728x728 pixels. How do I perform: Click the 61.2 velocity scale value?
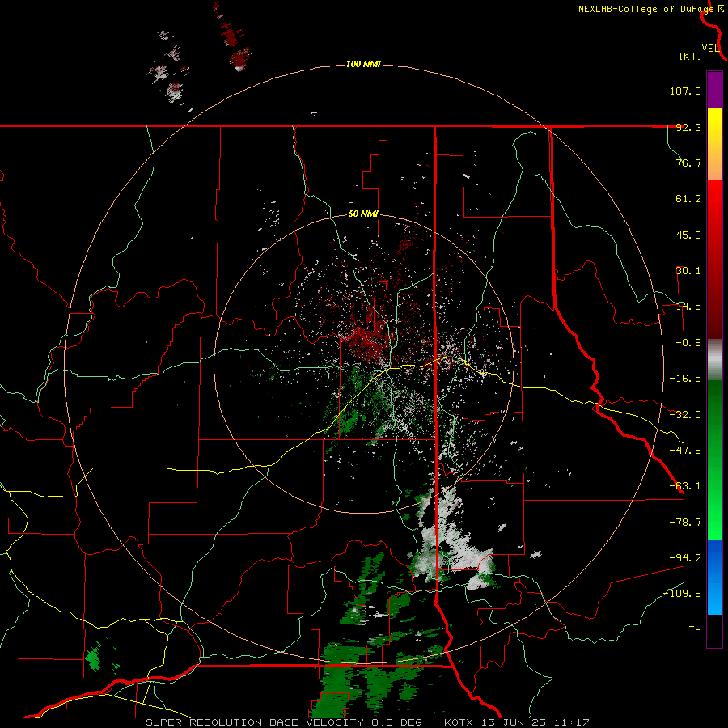click(688, 199)
